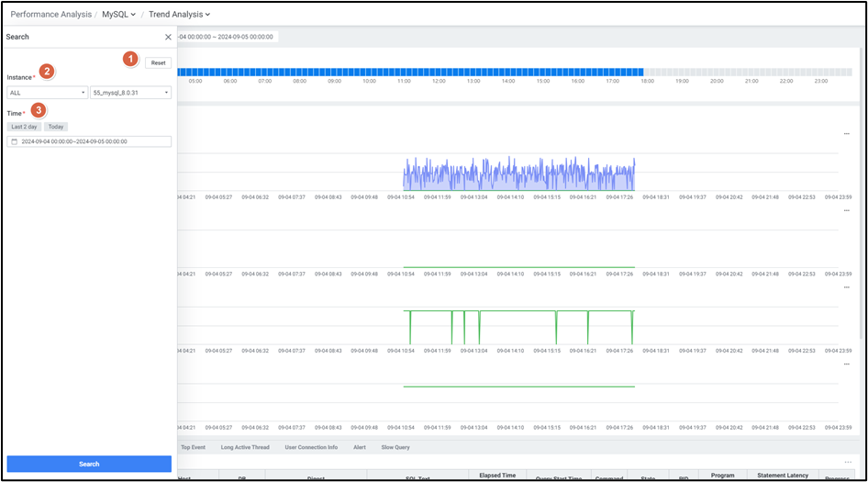Screen dimensions: 868x482
Task: Open the Trend Analysis breadcrumb menu
Action: (179, 15)
